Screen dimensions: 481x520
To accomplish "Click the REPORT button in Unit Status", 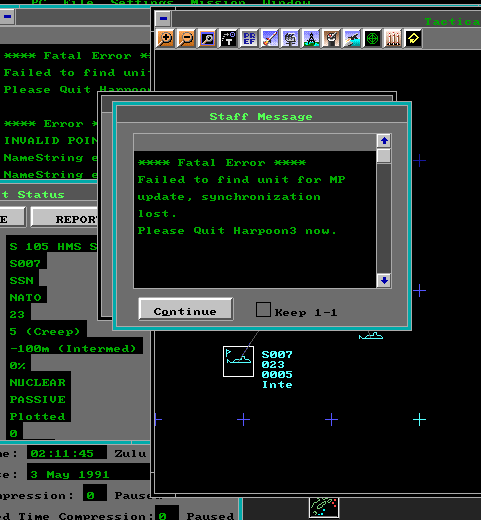I will point(65,218).
